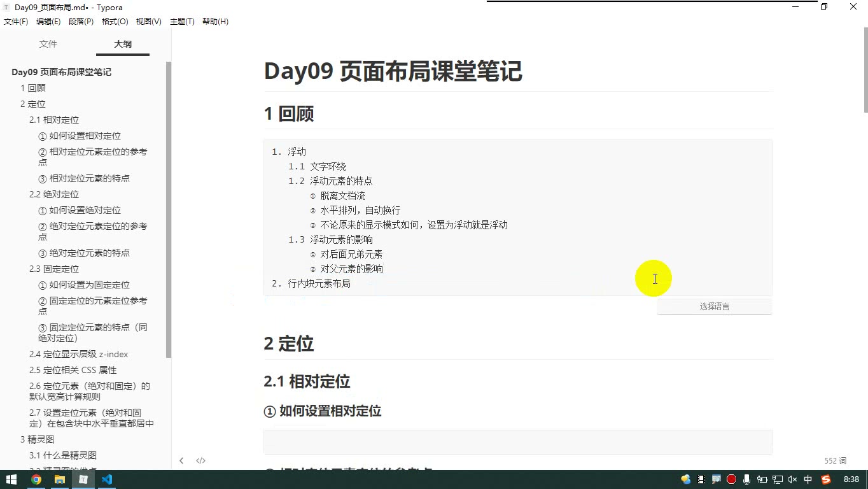Jump to outline 2.6 定位元素默认宽高计算规则

tap(90, 391)
